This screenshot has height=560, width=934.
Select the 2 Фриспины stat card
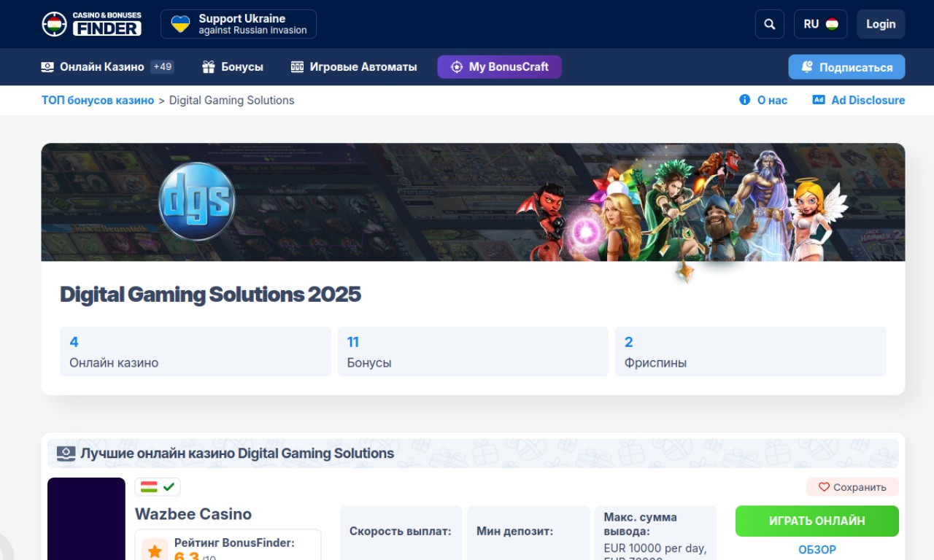point(750,351)
